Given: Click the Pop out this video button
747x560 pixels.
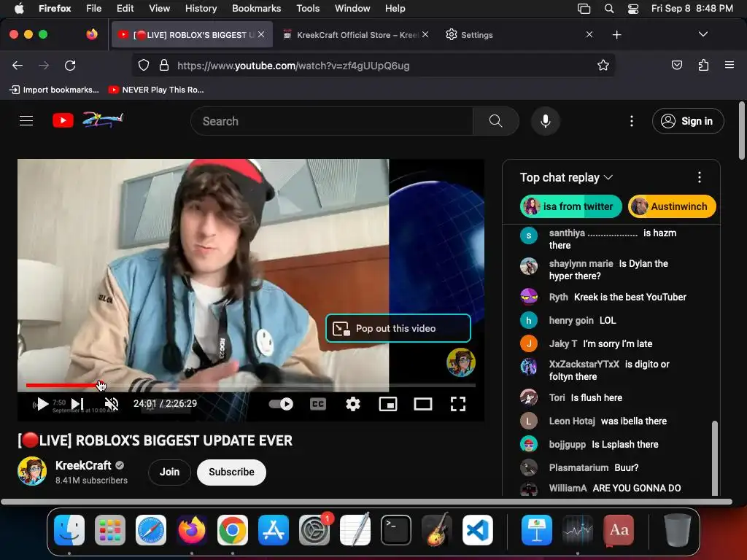Looking at the screenshot, I should click(398, 328).
